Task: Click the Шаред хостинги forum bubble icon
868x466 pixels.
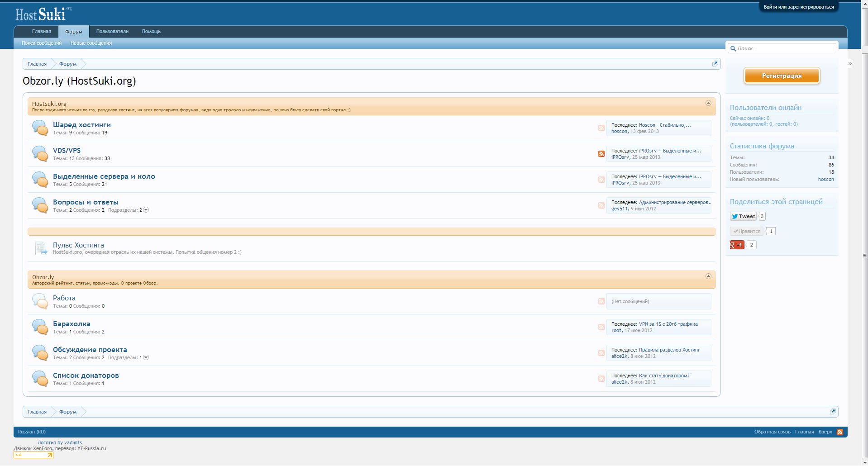Action: [40, 128]
